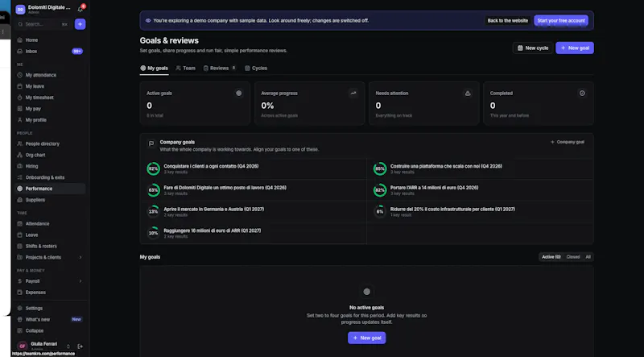Open goal Fare di Dolomiti Digitale un ottimo posto
The height and width of the screenshot is (357, 644).
254,190
